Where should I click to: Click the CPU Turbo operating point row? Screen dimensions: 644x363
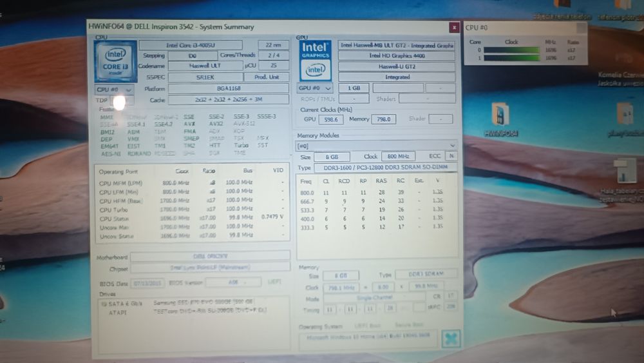(191, 210)
